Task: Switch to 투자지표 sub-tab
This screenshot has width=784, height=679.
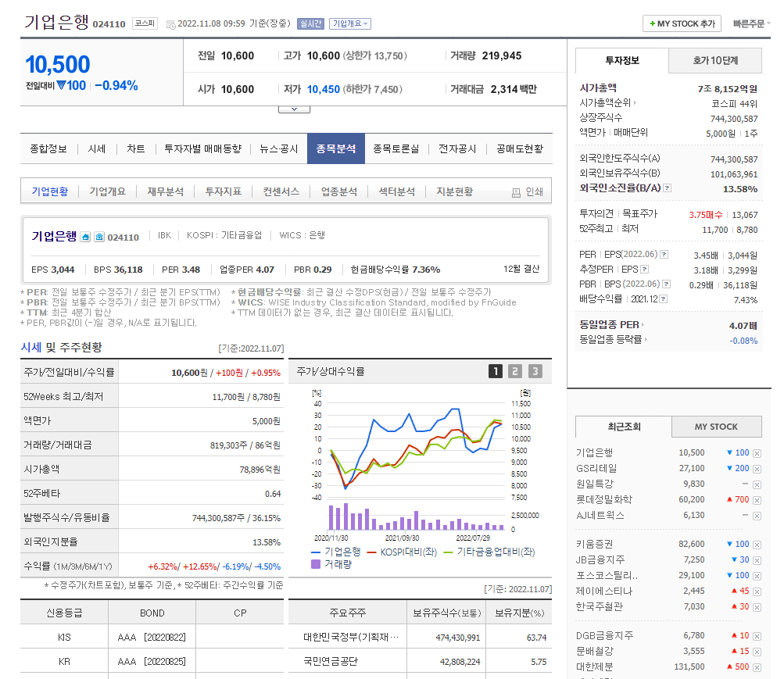Action: pos(224,192)
